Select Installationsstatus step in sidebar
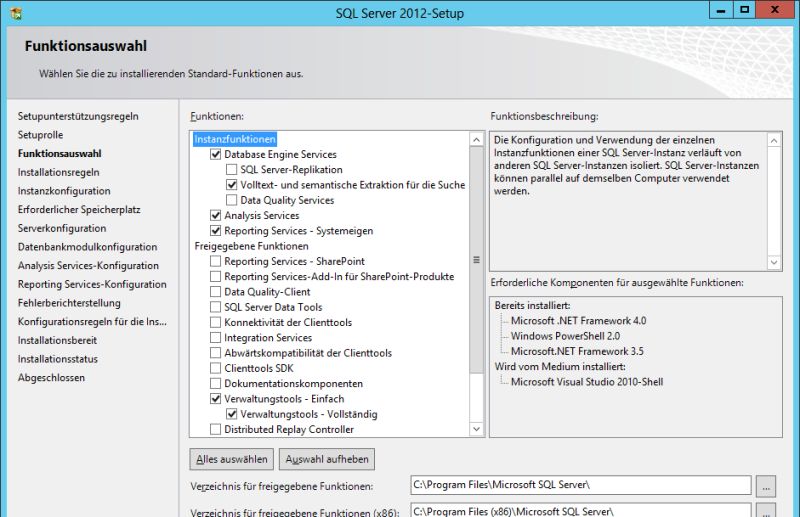 (x=58, y=359)
